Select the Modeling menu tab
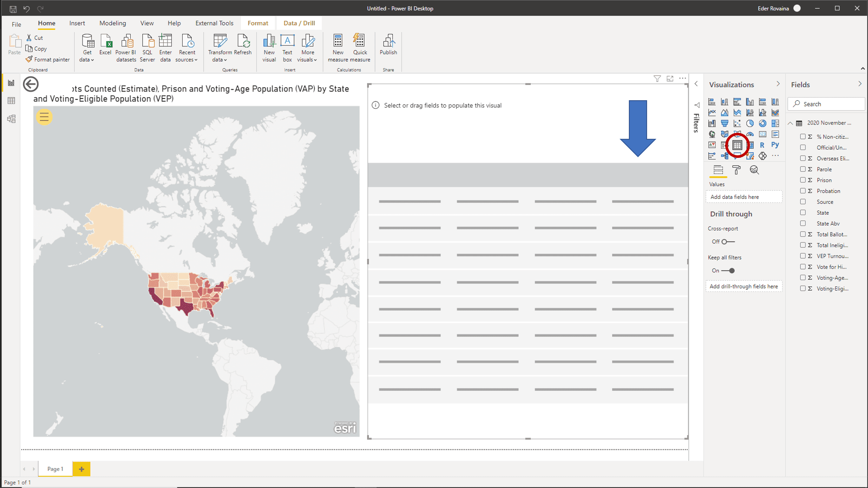The width and height of the screenshot is (868, 488). tap(112, 23)
